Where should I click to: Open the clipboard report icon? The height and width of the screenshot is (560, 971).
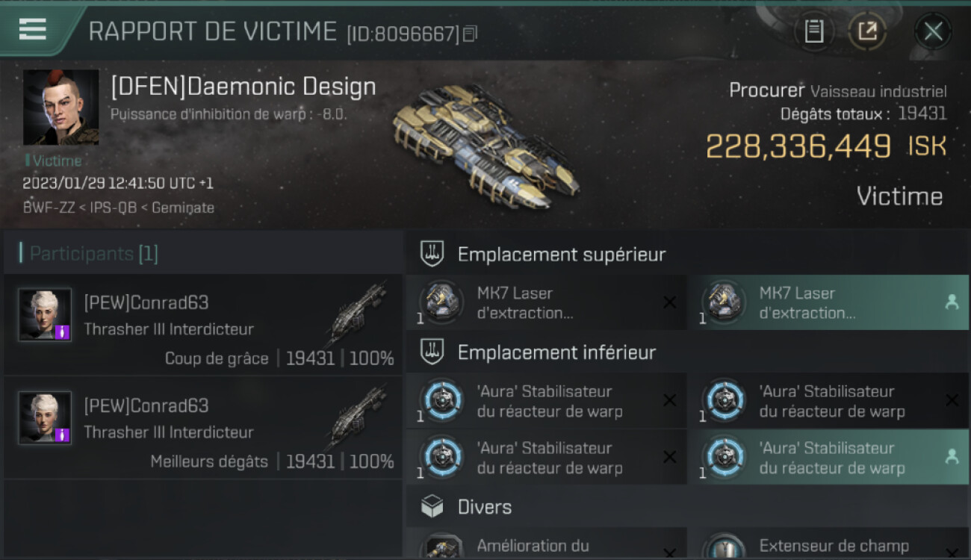point(814,31)
